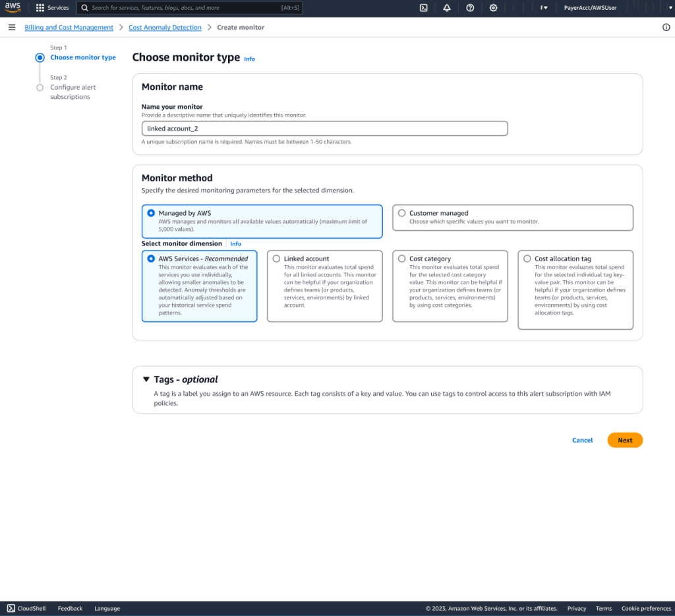Open the notifications bell
Screen dimensions: 675x616
coord(448,8)
